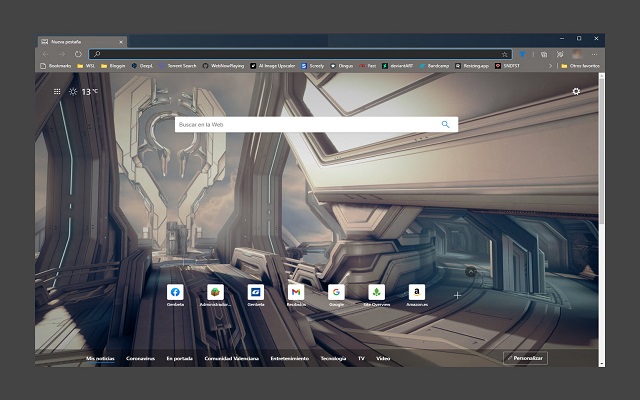Open the WebNowPlaying GitHub bookmark

click(x=223, y=66)
